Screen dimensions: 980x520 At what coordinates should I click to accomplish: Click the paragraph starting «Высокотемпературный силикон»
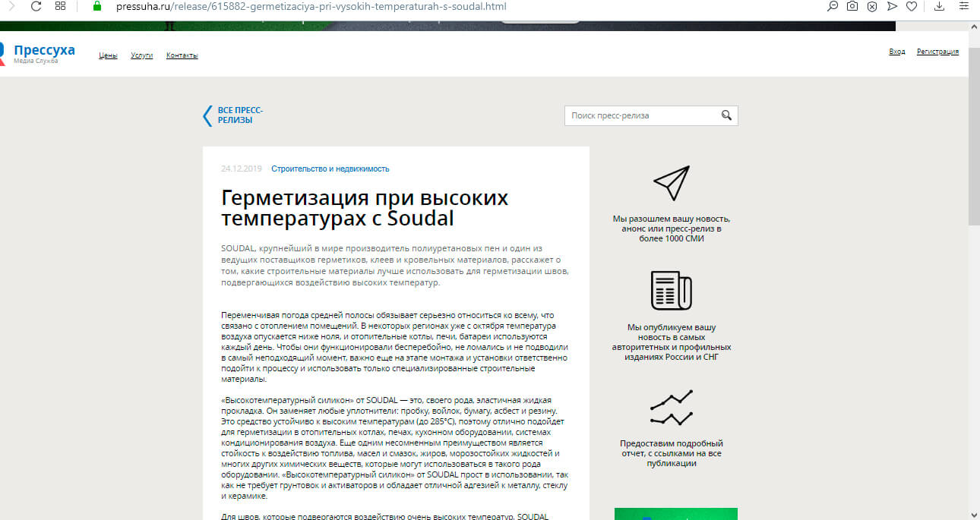(394, 448)
